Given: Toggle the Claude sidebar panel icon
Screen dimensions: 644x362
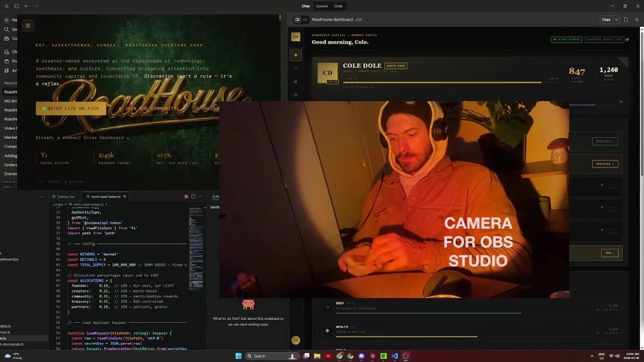Looking at the screenshot, I should pos(17,6).
